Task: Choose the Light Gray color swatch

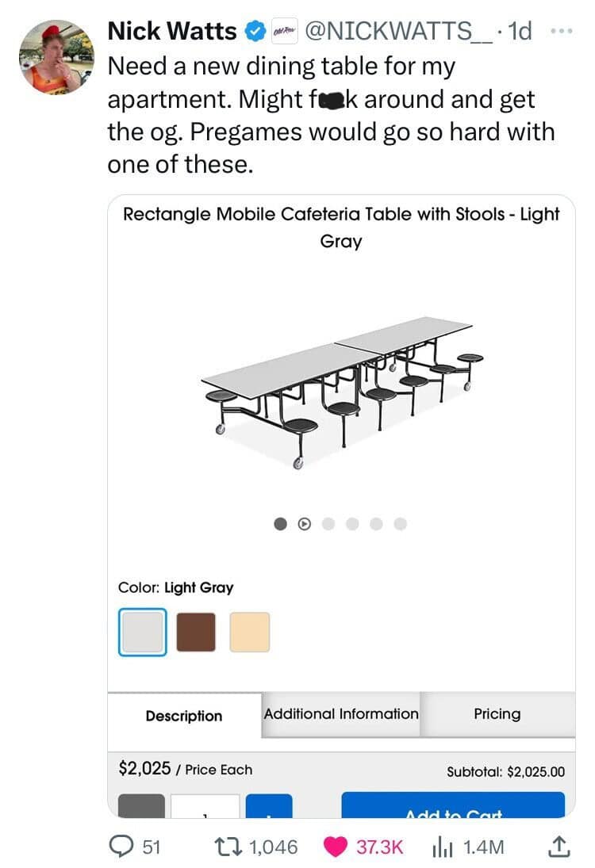Action: [x=142, y=632]
